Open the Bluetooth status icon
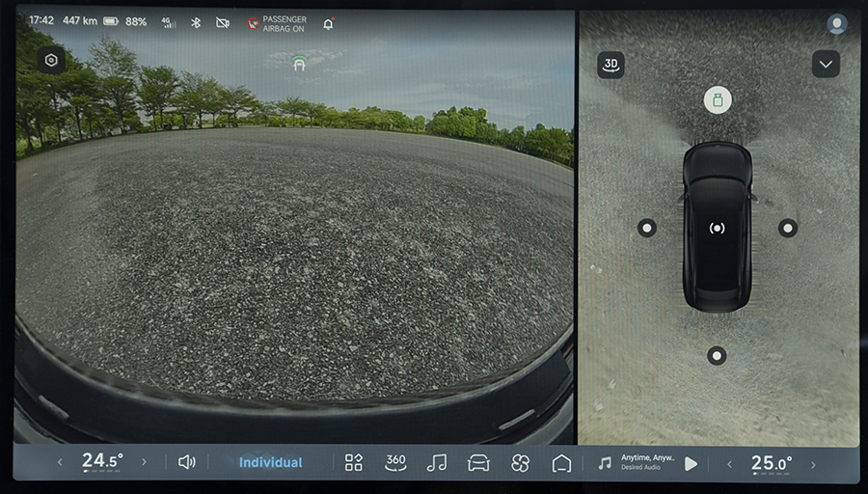868x494 pixels. coord(196,22)
